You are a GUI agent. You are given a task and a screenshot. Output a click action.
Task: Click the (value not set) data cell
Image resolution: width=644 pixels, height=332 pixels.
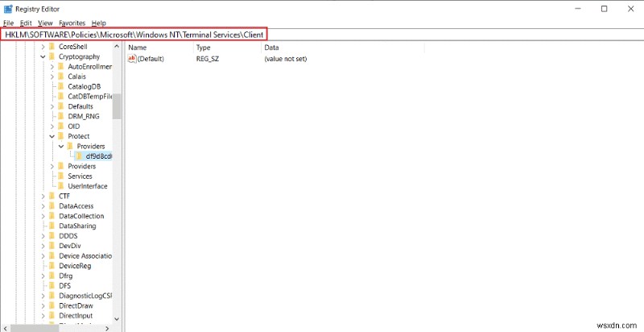point(286,59)
